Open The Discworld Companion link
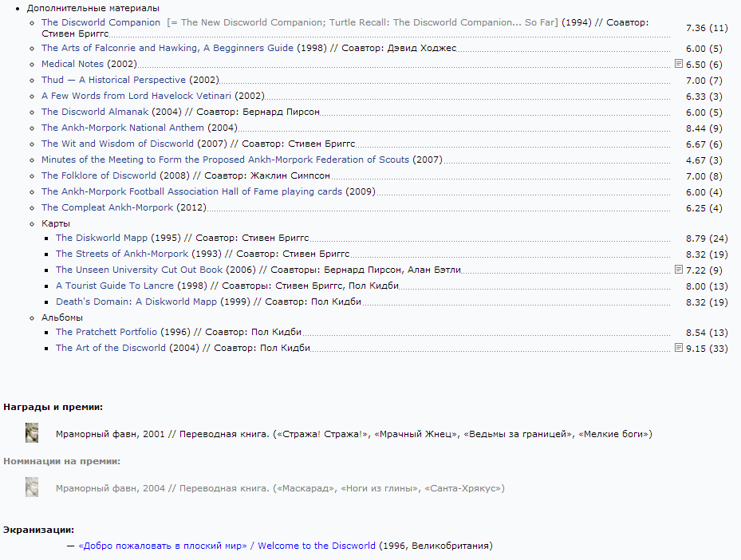Viewport: 741px width, 560px height. pos(101,22)
